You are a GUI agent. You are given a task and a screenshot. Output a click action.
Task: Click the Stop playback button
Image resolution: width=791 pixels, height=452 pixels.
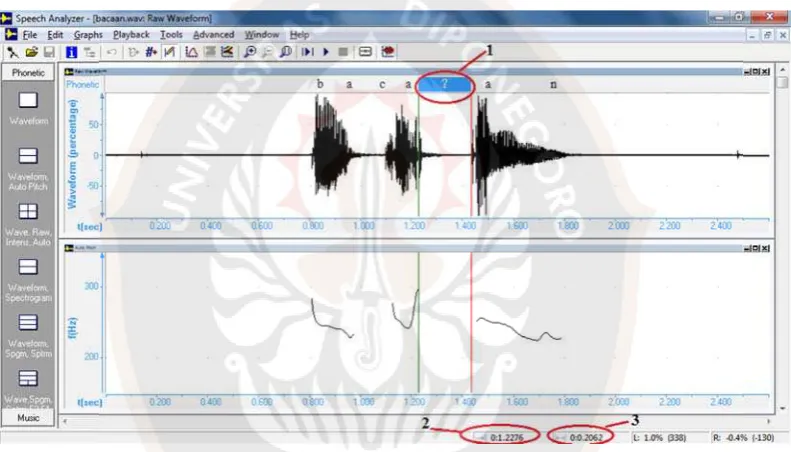[x=343, y=52]
